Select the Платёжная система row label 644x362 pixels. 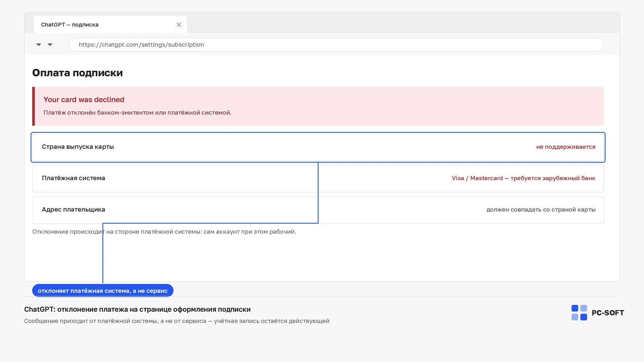(x=73, y=178)
